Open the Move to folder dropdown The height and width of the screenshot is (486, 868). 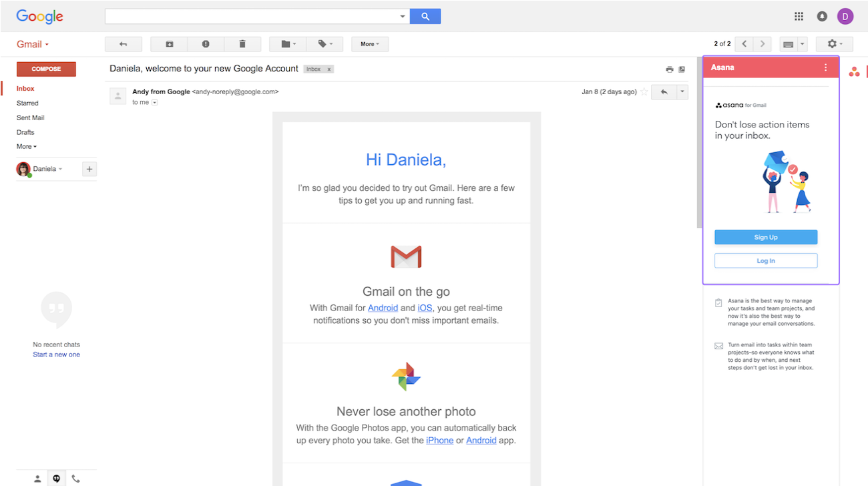coord(288,44)
